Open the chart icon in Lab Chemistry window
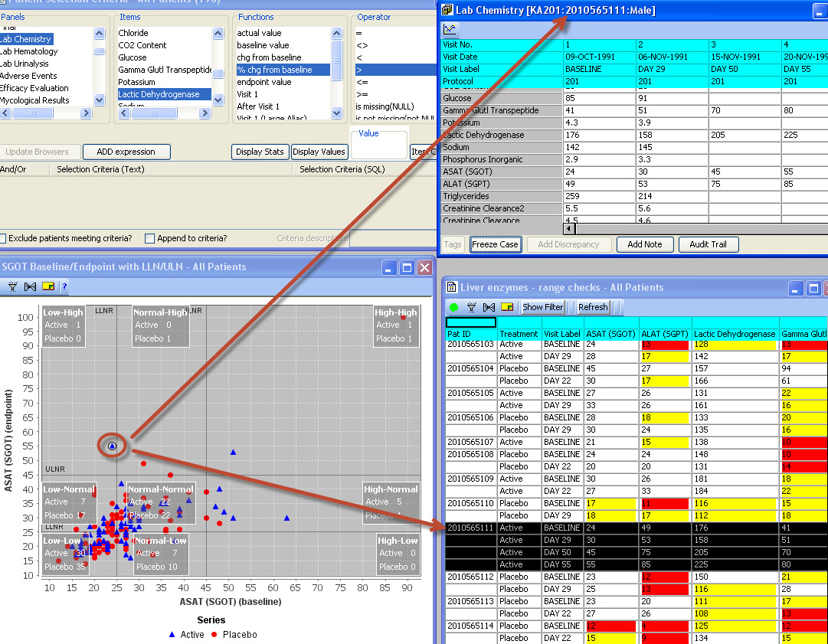Screen dimensions: 828x644 click(450, 29)
